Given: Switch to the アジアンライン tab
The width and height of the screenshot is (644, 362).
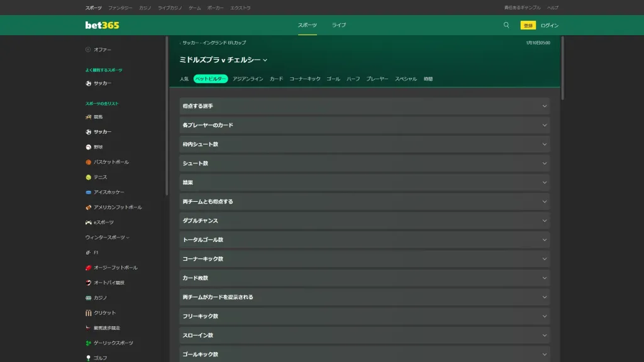Looking at the screenshot, I should pyautogui.click(x=248, y=79).
